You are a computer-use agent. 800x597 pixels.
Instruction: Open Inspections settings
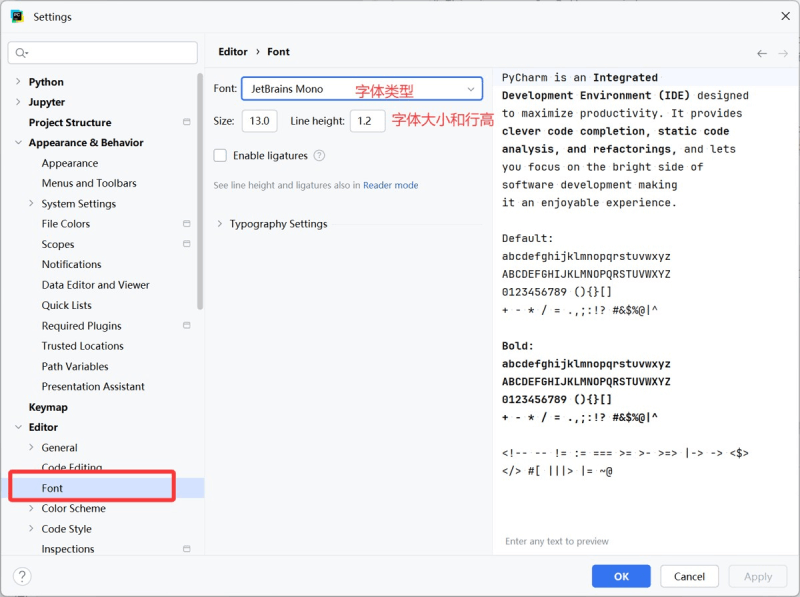click(68, 549)
